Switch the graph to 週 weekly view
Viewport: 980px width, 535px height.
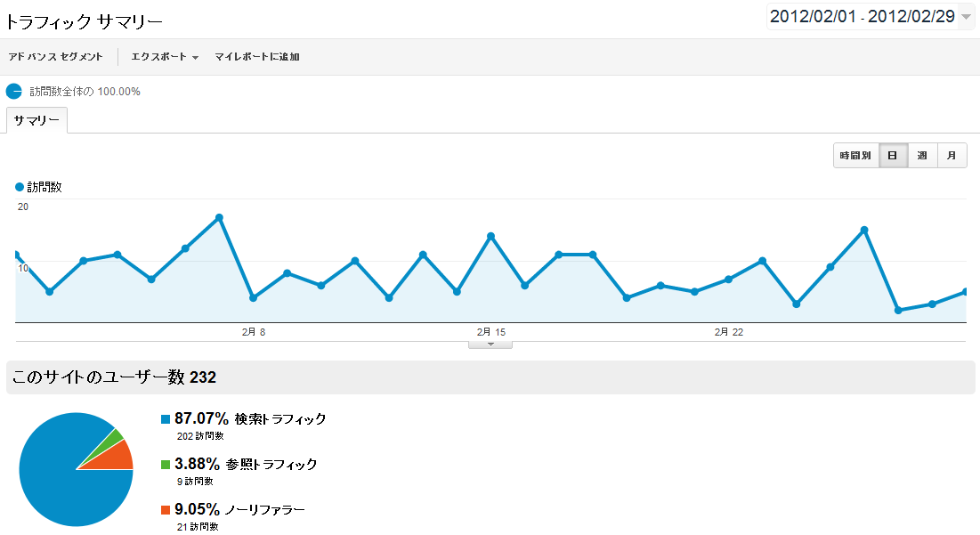point(922,156)
